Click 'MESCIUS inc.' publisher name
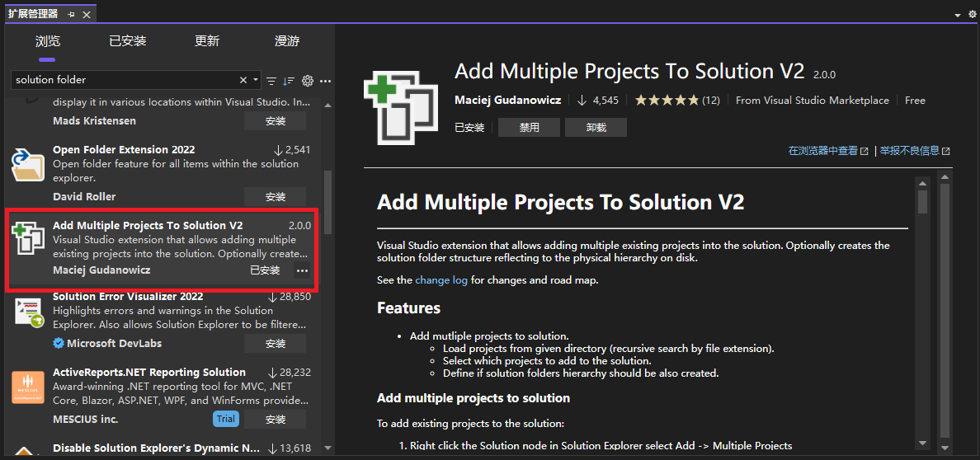Screen dimensions: 980x460 coord(86,419)
